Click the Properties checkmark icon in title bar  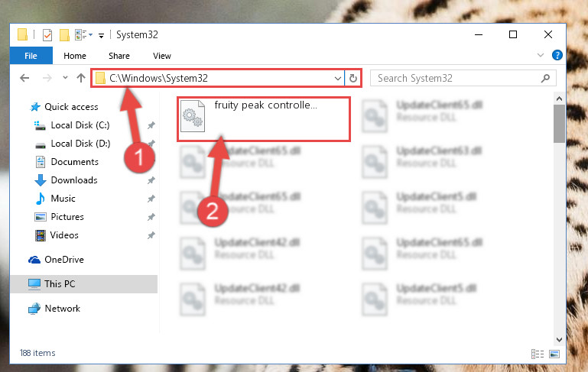point(47,35)
